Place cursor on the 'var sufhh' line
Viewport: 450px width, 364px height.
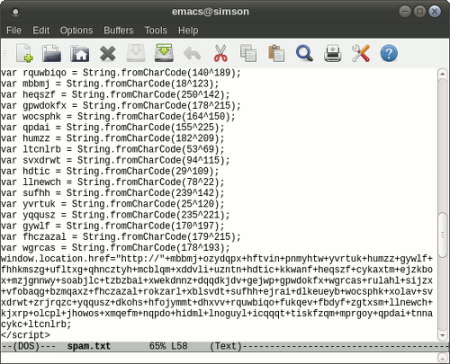click(112, 193)
